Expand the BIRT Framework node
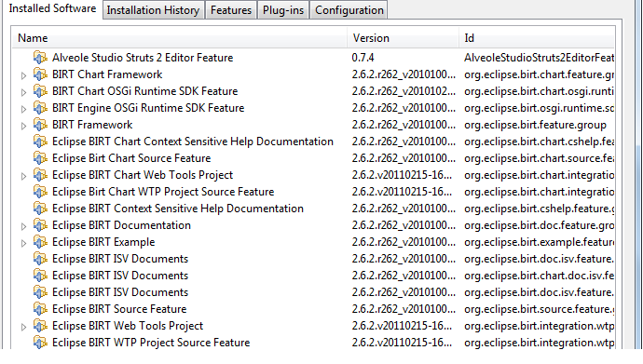 click(23, 126)
